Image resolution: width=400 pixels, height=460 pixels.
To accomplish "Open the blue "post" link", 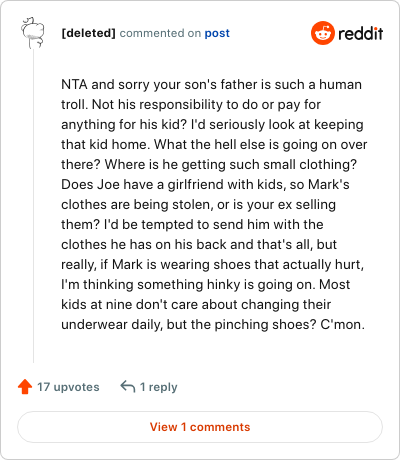I will [217, 33].
